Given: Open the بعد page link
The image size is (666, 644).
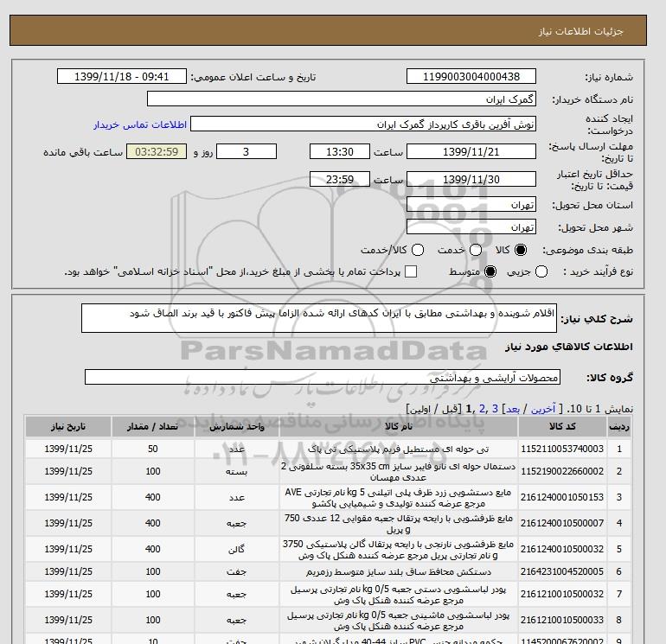Looking at the screenshot, I should tap(513, 409).
